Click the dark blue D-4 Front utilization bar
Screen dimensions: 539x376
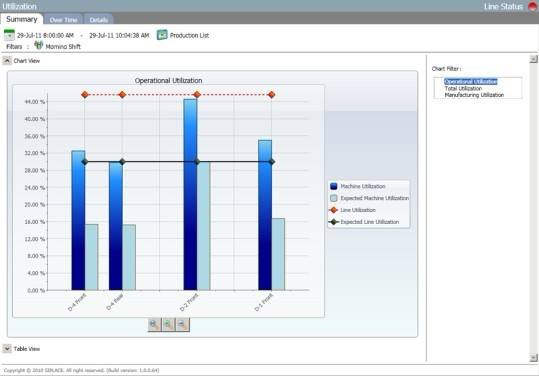78,220
